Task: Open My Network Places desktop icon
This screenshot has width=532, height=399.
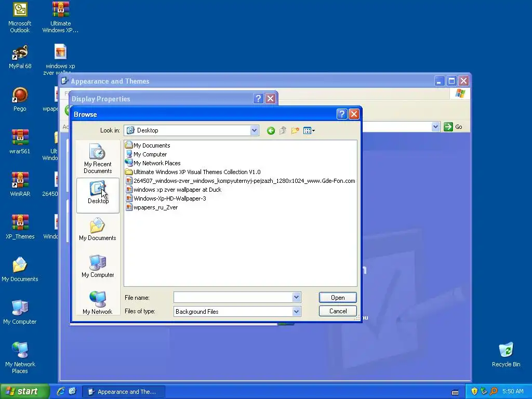Action: pos(20,358)
